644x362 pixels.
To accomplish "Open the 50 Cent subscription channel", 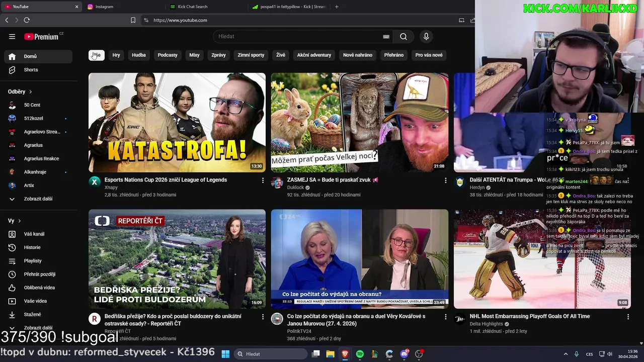I will [38, 105].
